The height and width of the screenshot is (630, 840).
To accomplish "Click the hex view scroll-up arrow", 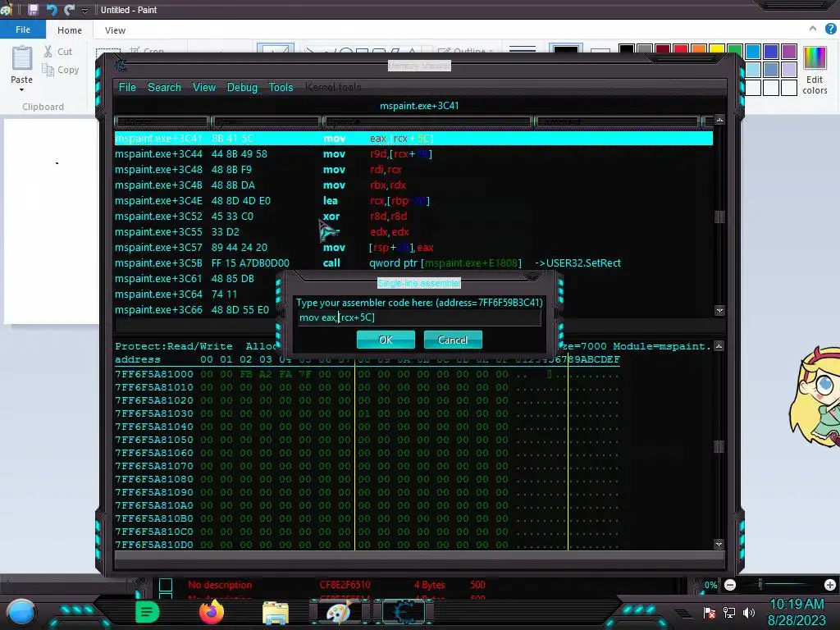I will click(719, 346).
